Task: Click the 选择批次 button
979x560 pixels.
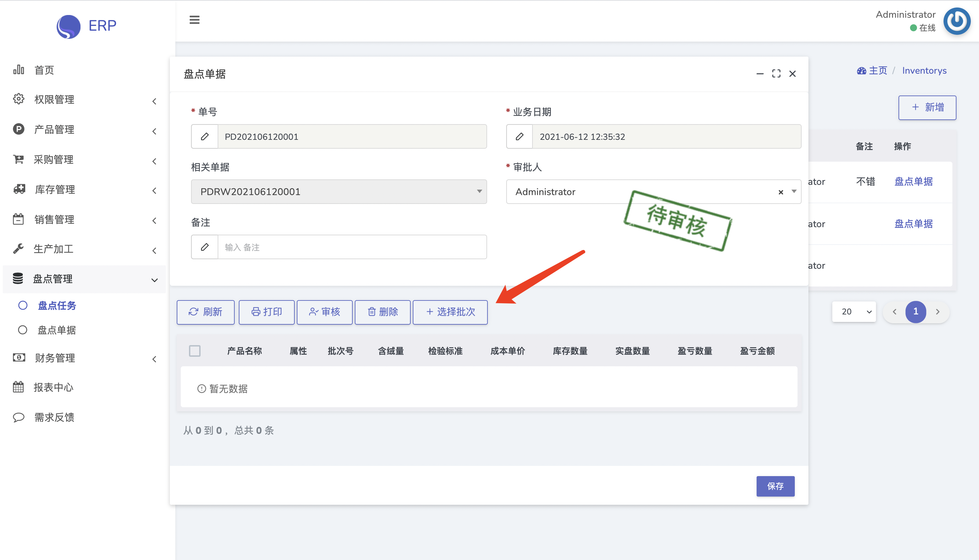Action: tap(450, 312)
